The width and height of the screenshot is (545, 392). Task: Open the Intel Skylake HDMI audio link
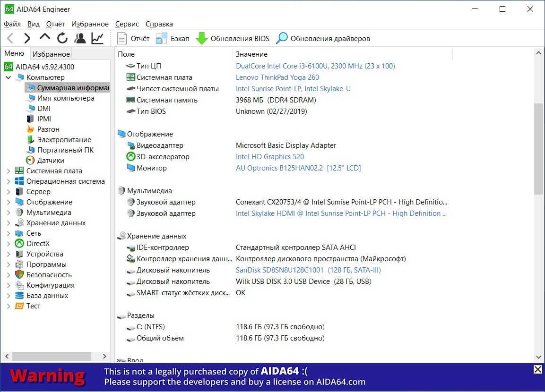341,213
